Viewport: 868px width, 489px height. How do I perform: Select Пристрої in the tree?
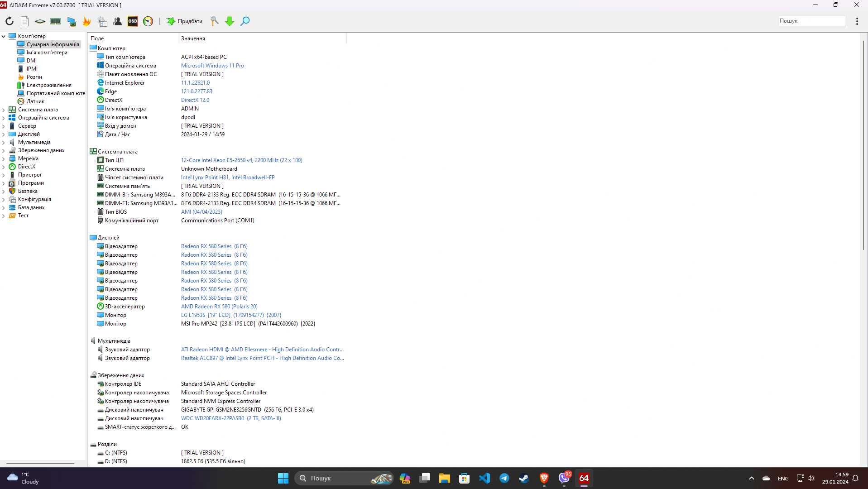(x=29, y=175)
